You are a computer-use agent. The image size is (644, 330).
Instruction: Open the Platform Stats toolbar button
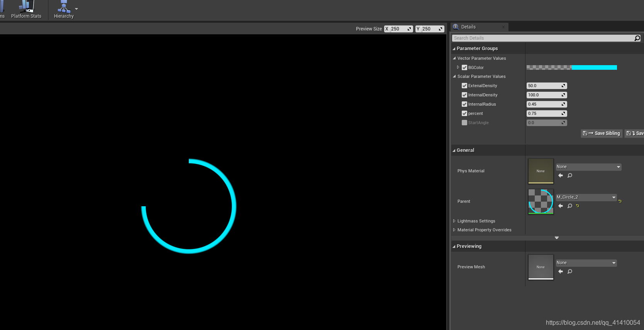coord(26,10)
